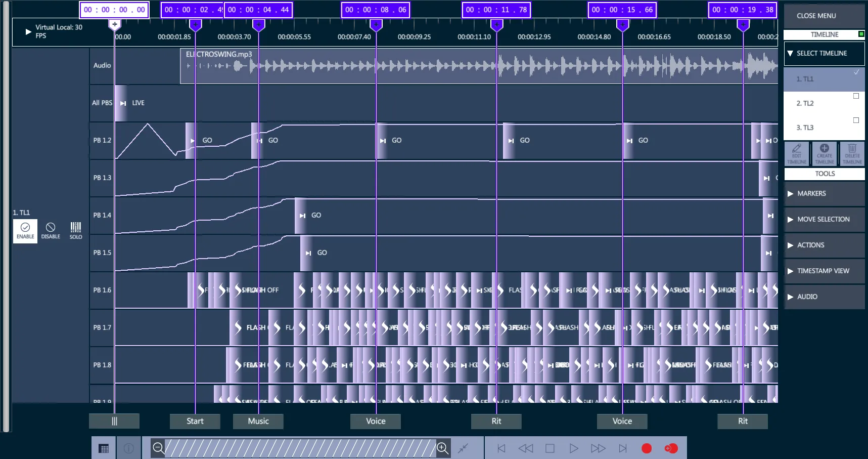Click the triple-bar marker button below tracks
Image resolution: width=868 pixels, height=459 pixels.
(x=114, y=421)
